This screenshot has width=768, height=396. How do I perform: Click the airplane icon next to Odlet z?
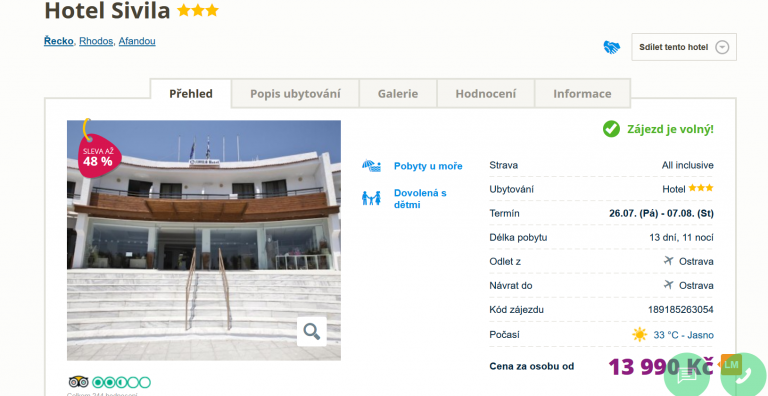[668, 260]
